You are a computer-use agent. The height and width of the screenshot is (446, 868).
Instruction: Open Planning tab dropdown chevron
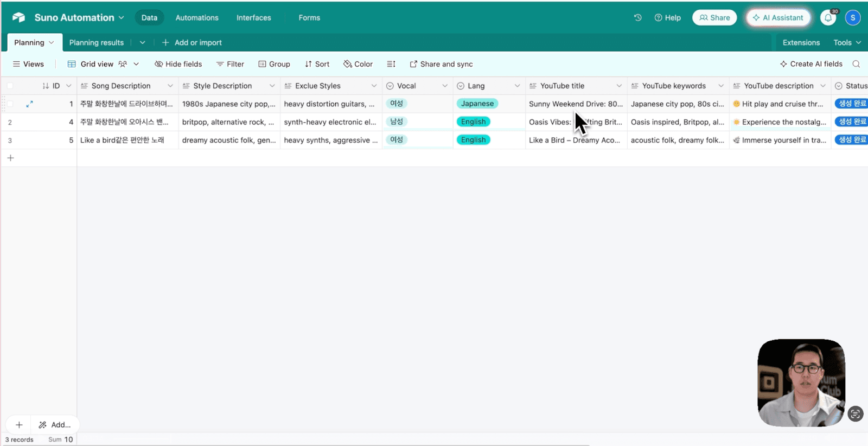(52, 42)
